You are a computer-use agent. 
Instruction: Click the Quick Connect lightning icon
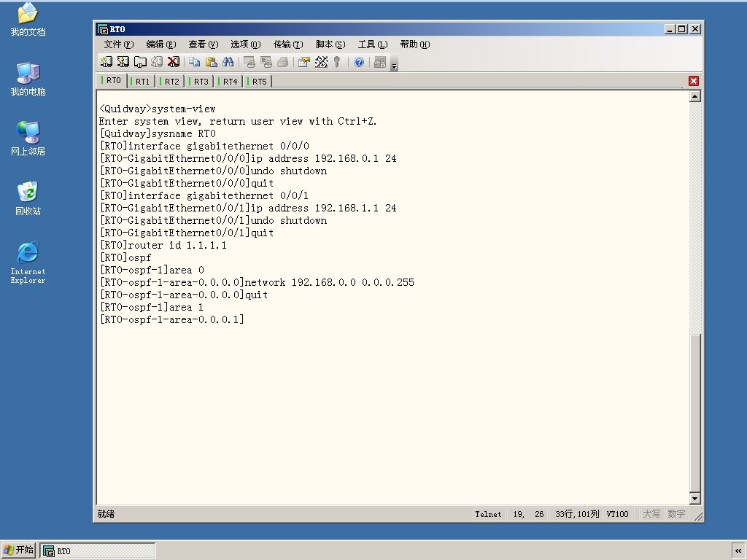(x=123, y=62)
